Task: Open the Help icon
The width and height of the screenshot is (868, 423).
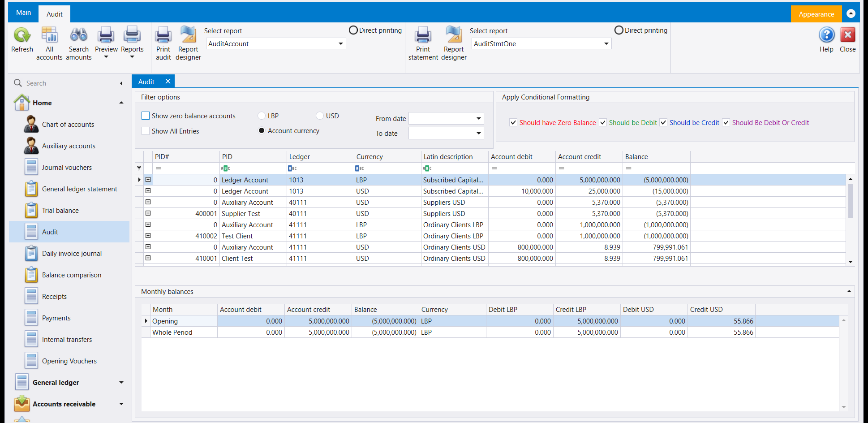Action: point(826,35)
